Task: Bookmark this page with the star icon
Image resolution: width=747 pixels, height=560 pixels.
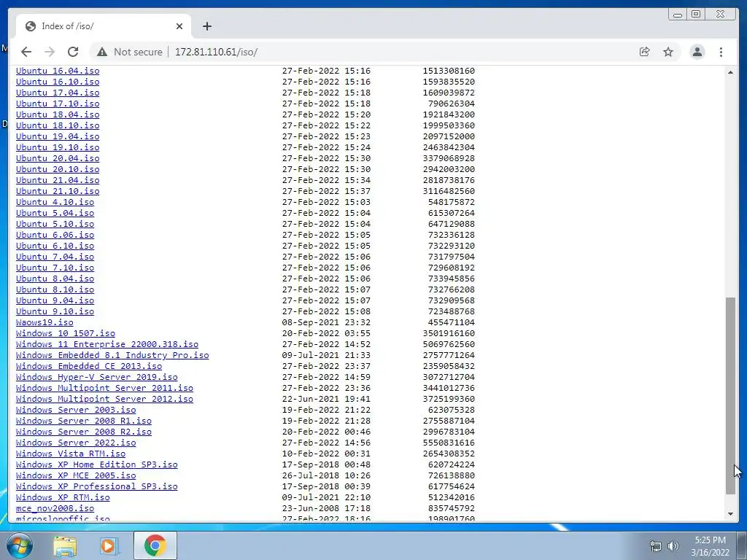Action: click(x=668, y=52)
